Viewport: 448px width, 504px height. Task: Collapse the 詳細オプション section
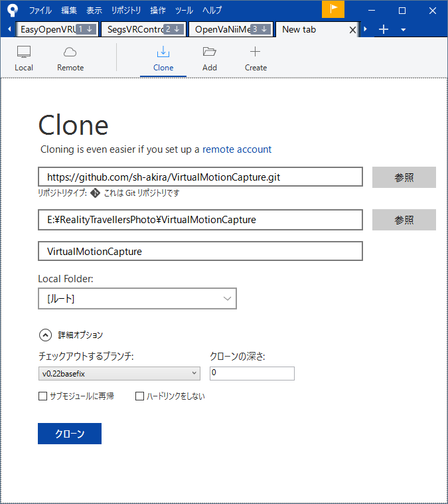(45, 335)
